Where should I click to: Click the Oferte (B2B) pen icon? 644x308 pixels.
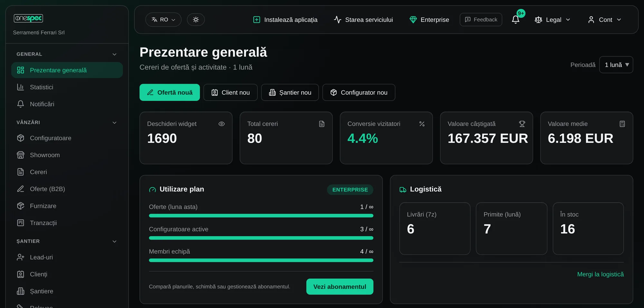pos(21,189)
